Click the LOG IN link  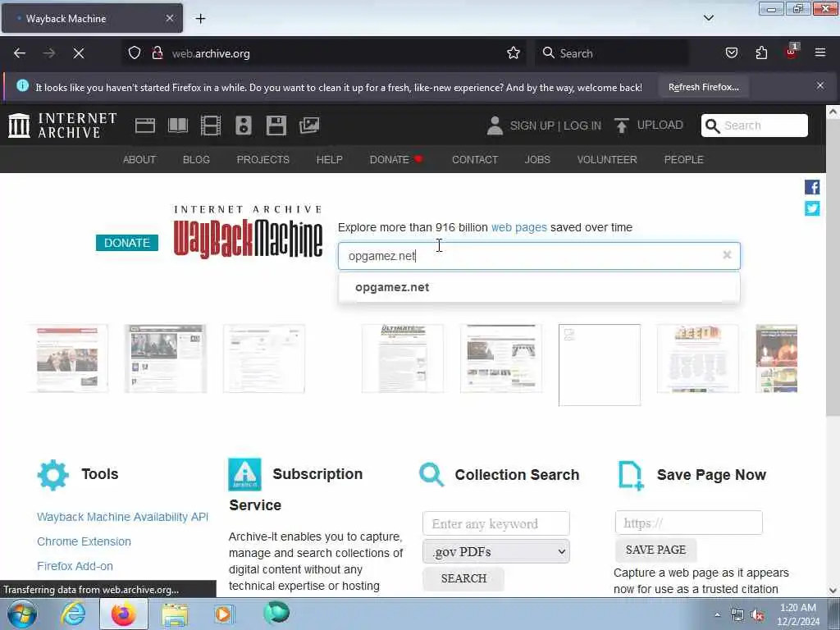tap(582, 126)
